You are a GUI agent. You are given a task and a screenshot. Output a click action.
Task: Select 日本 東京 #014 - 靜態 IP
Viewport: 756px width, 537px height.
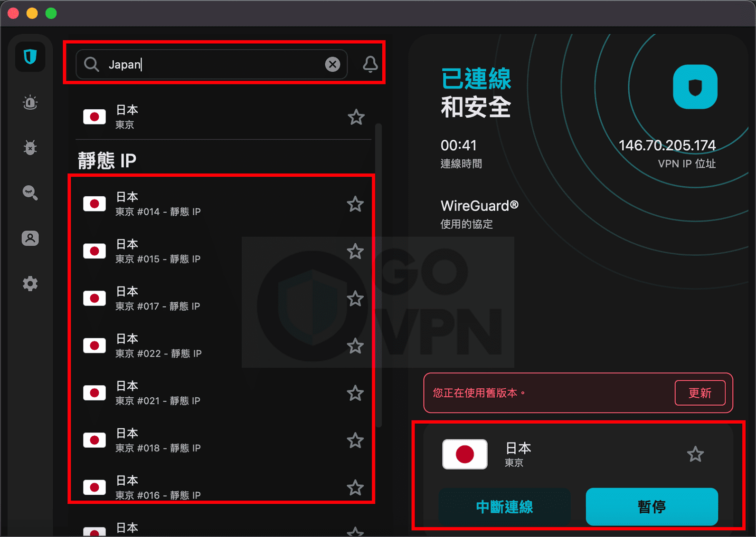[222, 204]
